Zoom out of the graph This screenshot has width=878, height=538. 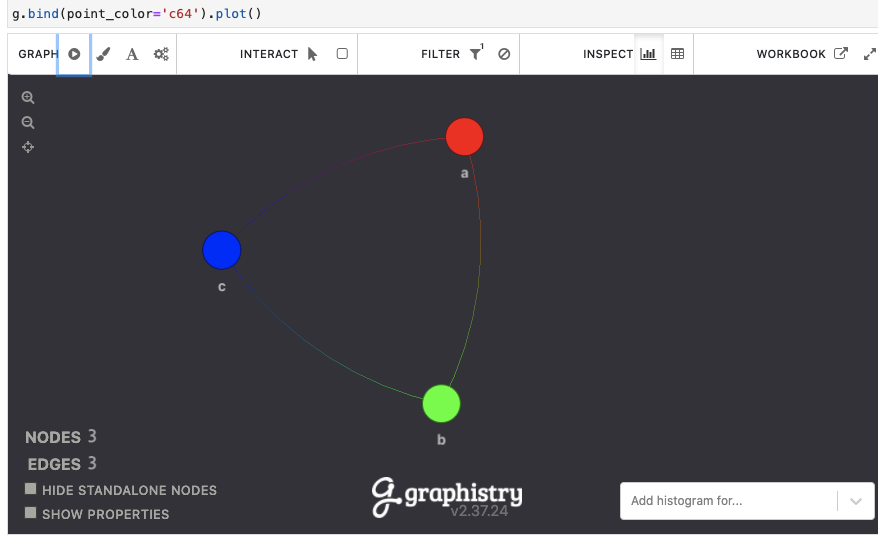[28, 122]
